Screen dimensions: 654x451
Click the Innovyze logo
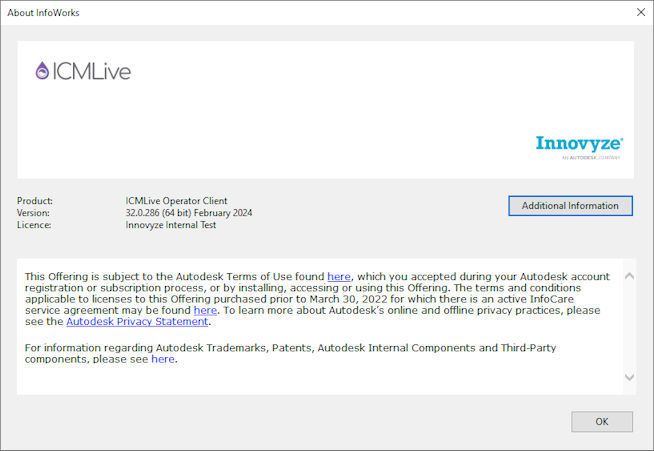point(579,147)
